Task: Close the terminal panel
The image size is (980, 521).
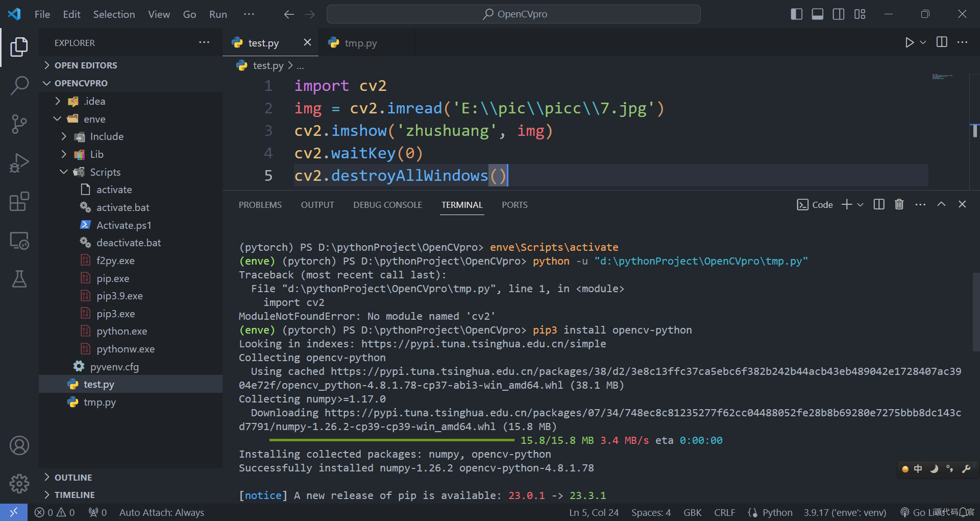Action: [x=962, y=204]
